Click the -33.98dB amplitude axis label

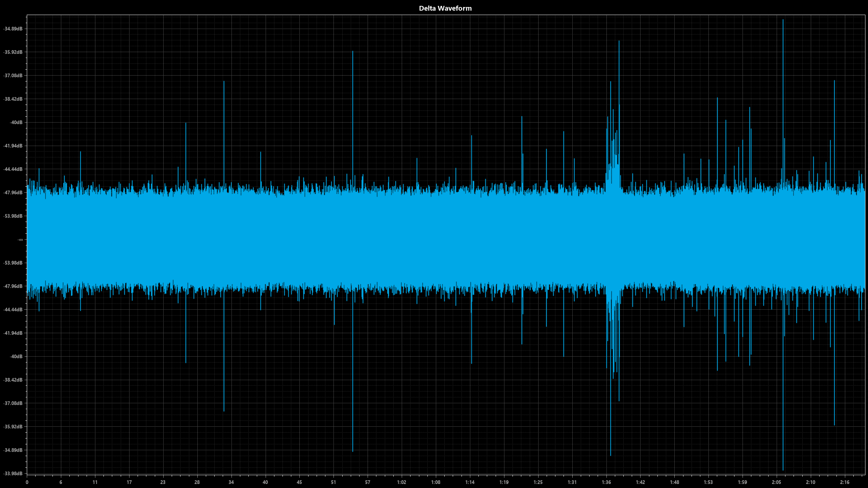[13, 473]
